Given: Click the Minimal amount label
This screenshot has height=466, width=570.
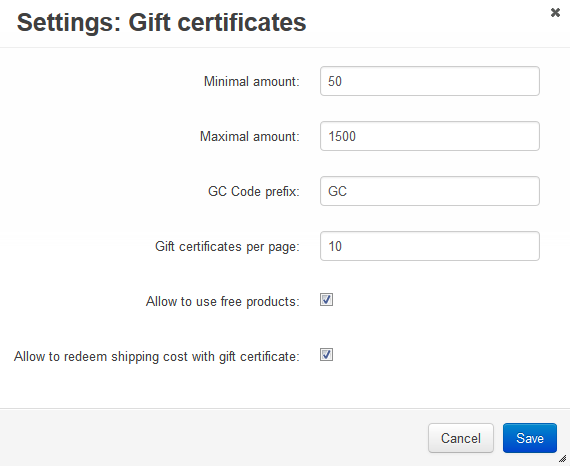Looking at the screenshot, I should 252,81.
